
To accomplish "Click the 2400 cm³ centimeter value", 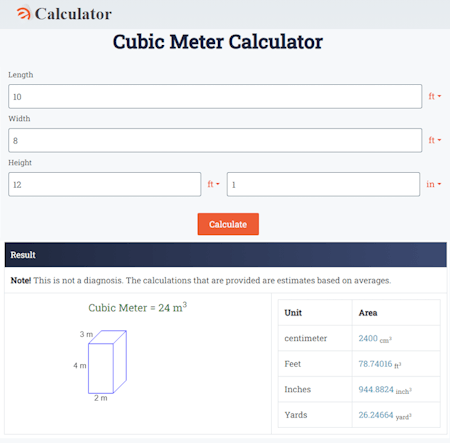I will [375, 339].
